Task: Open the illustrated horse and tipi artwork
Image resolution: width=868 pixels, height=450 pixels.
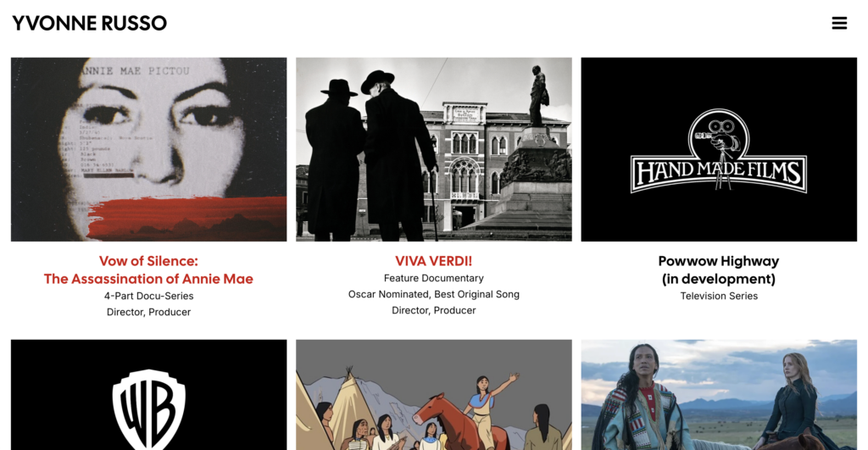Action: click(x=434, y=395)
